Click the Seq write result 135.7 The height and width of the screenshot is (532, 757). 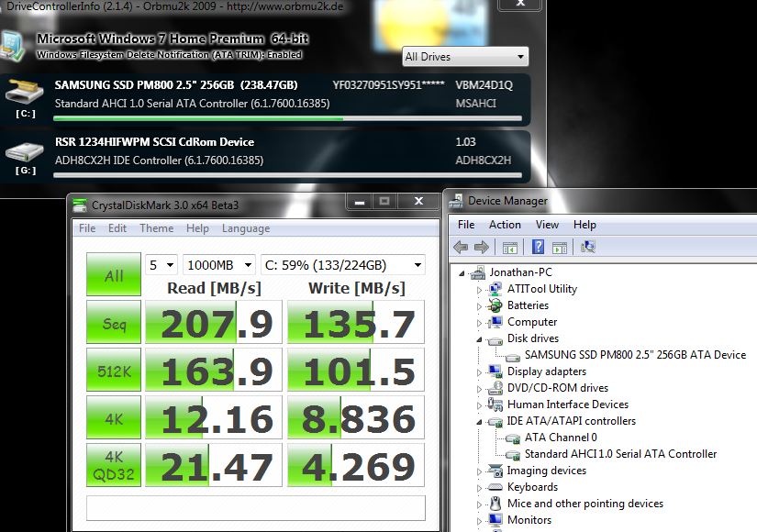point(356,322)
